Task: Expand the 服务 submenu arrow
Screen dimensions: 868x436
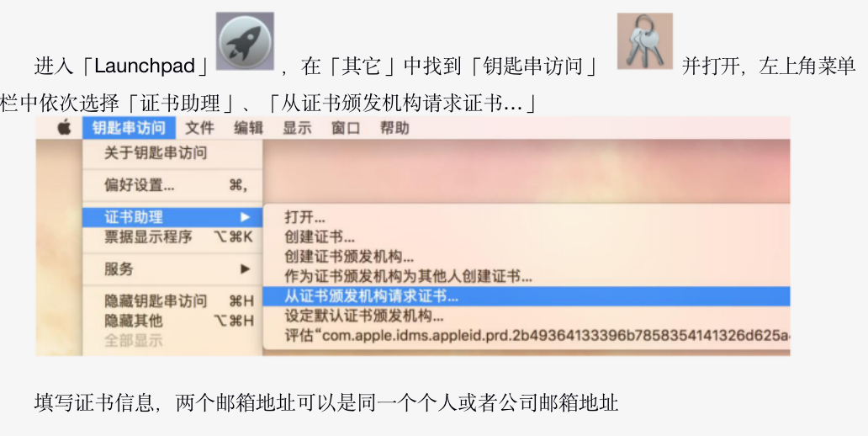Action: pyautogui.click(x=246, y=269)
